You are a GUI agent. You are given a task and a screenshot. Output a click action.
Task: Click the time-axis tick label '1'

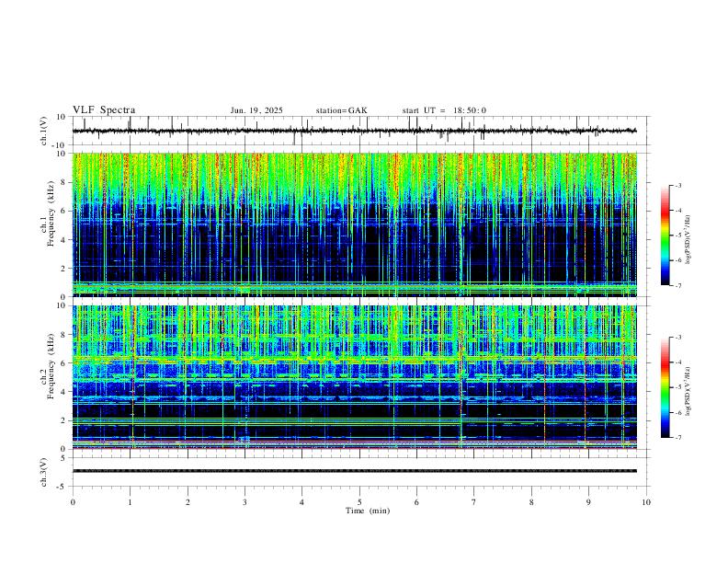tap(130, 502)
